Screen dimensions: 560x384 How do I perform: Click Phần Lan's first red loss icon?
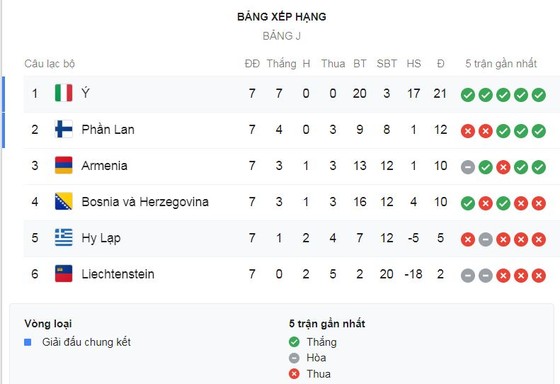(468, 131)
